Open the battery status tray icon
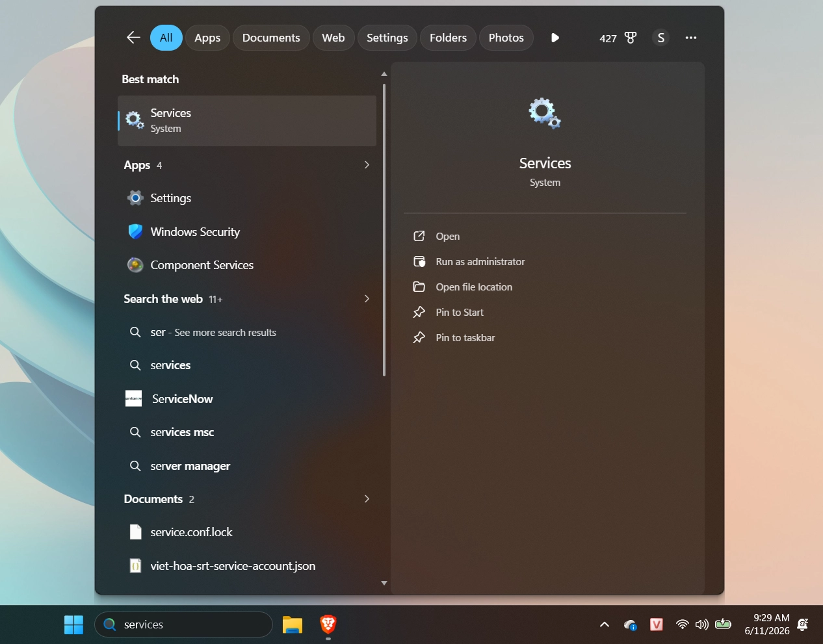This screenshot has width=823, height=644. 723,625
